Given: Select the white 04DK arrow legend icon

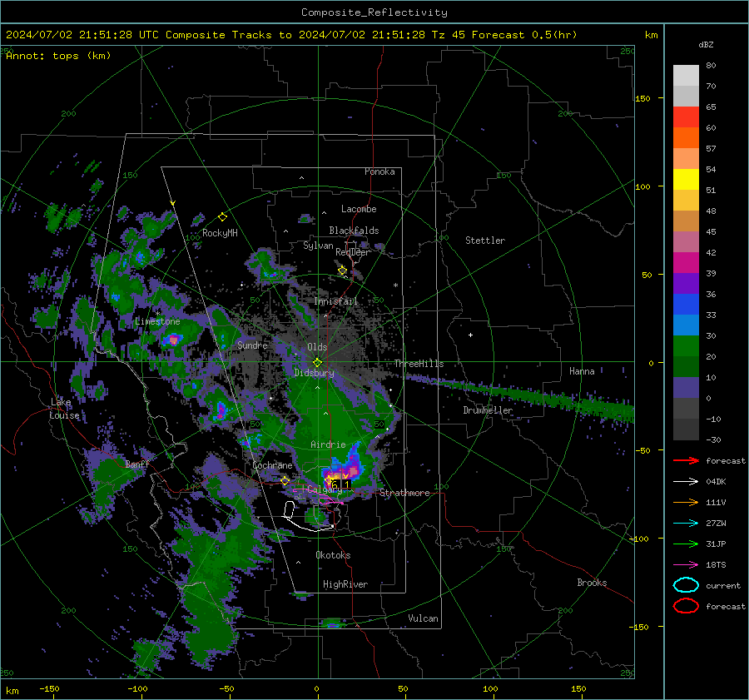Looking at the screenshot, I should pos(686,482).
